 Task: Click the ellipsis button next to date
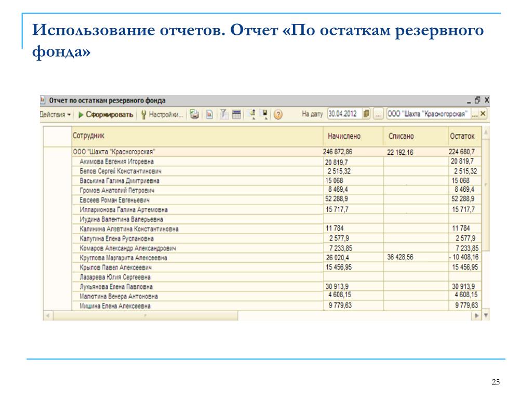[378, 114]
